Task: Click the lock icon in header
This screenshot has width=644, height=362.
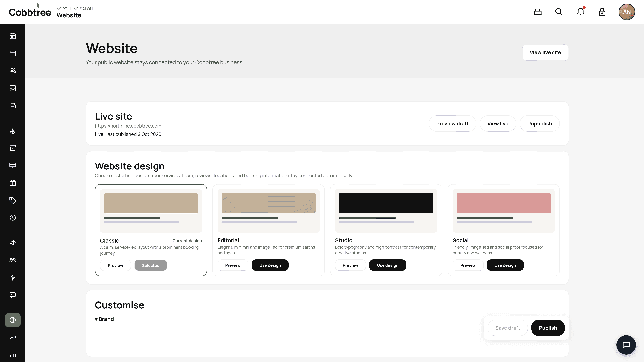Action: 602,12
